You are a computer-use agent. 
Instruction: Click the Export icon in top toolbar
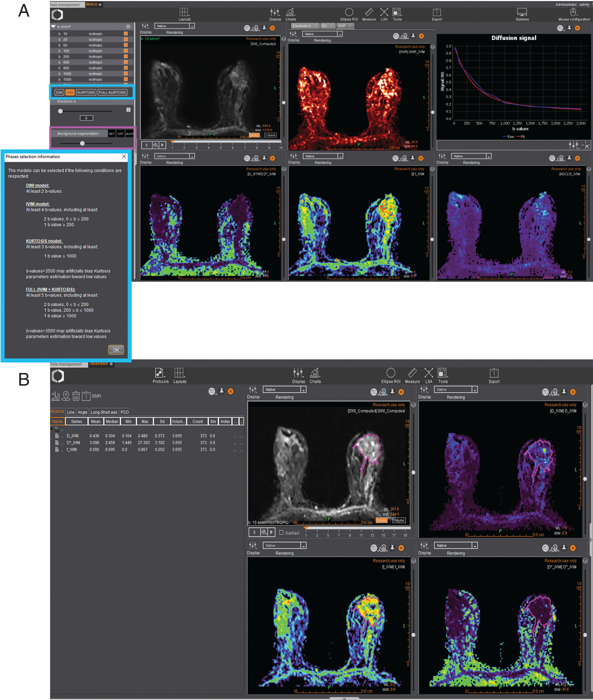coord(437,13)
